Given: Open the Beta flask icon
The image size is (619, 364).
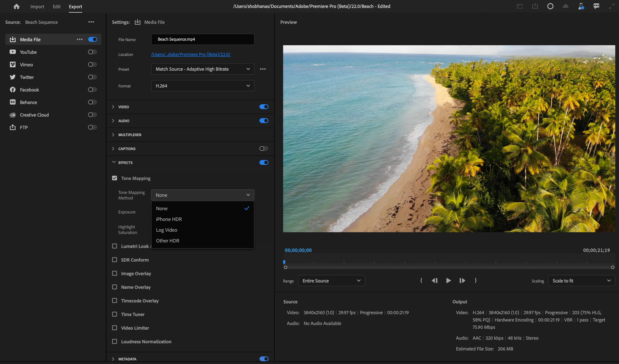Looking at the screenshot, I should click(581, 6).
